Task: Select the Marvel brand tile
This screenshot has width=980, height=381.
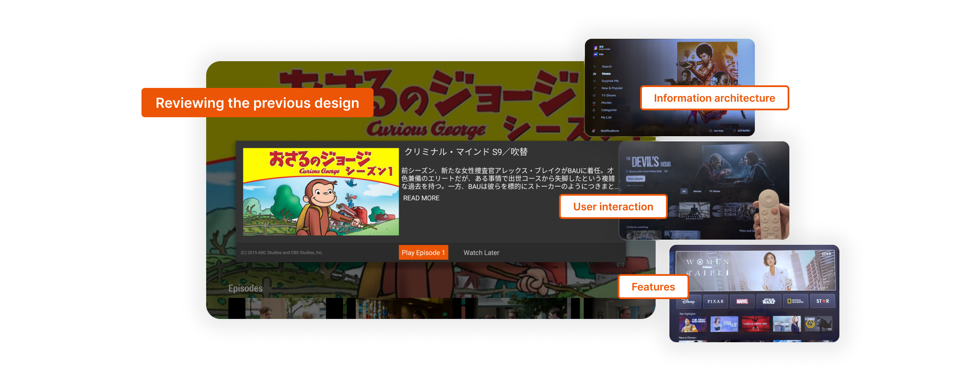Action: [x=742, y=301]
